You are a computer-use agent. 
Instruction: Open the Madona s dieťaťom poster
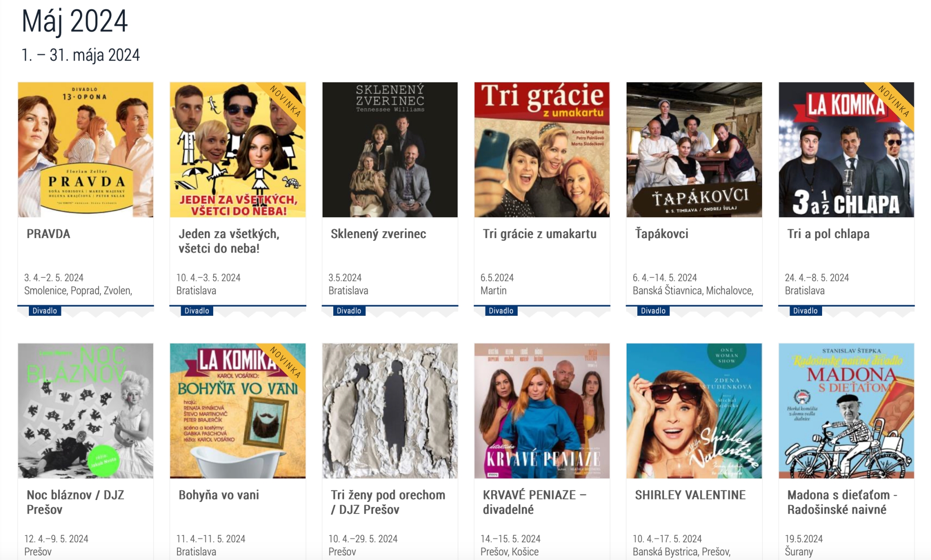pos(846,411)
